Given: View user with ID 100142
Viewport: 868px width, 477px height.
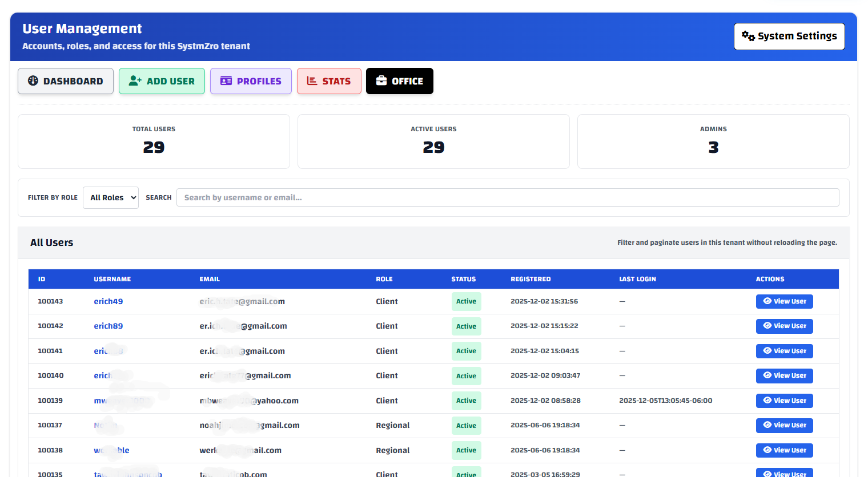Looking at the screenshot, I should pyautogui.click(x=784, y=326).
